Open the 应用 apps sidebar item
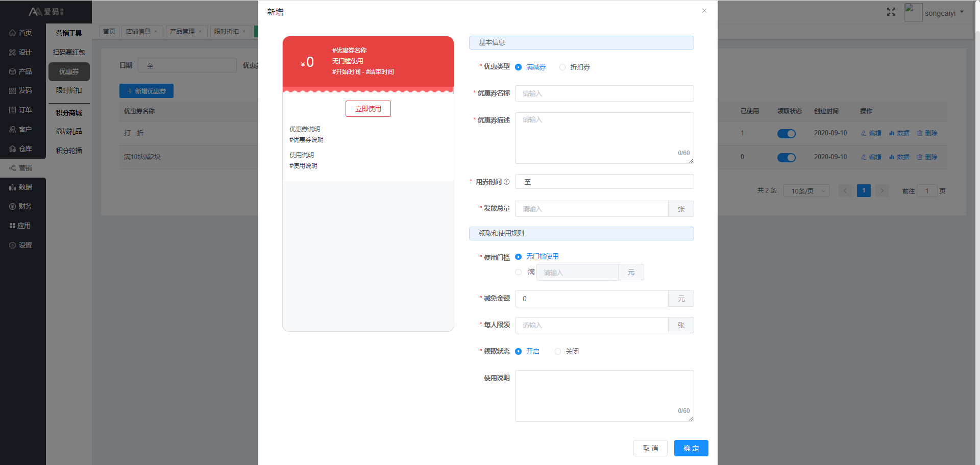The width and height of the screenshot is (980, 465). 20,226
